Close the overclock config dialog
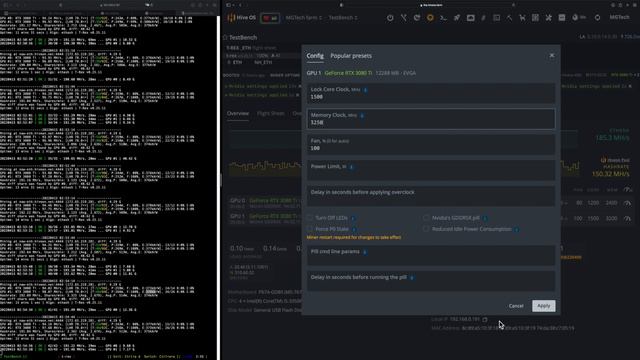 (551, 56)
